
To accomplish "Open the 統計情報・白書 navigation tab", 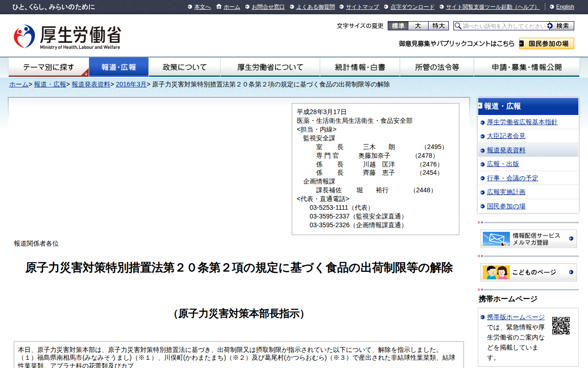I will click(360, 67).
